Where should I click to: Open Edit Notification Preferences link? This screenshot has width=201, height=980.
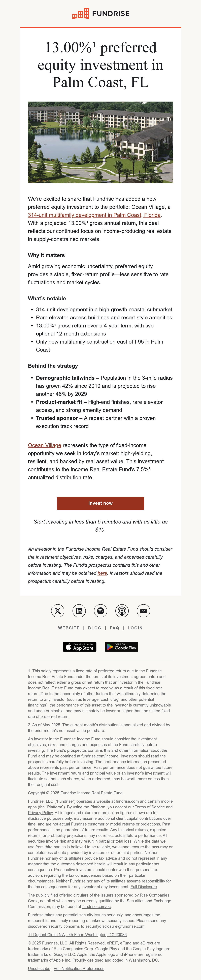pos(79,968)
